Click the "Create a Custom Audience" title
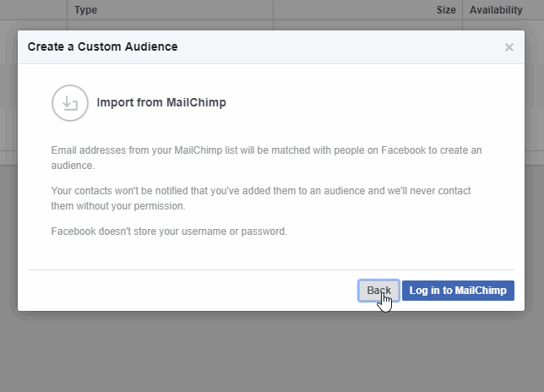The height and width of the screenshot is (392, 544). (103, 46)
